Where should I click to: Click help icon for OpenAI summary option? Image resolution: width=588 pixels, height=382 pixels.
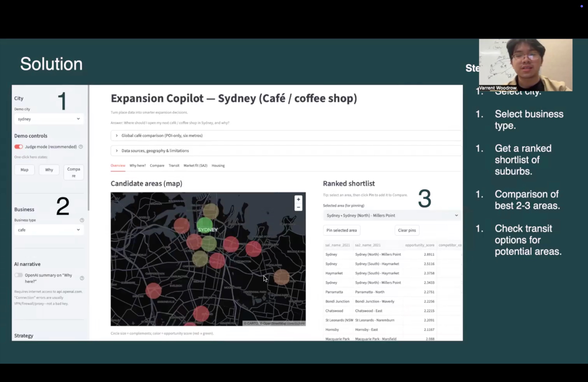tap(82, 278)
